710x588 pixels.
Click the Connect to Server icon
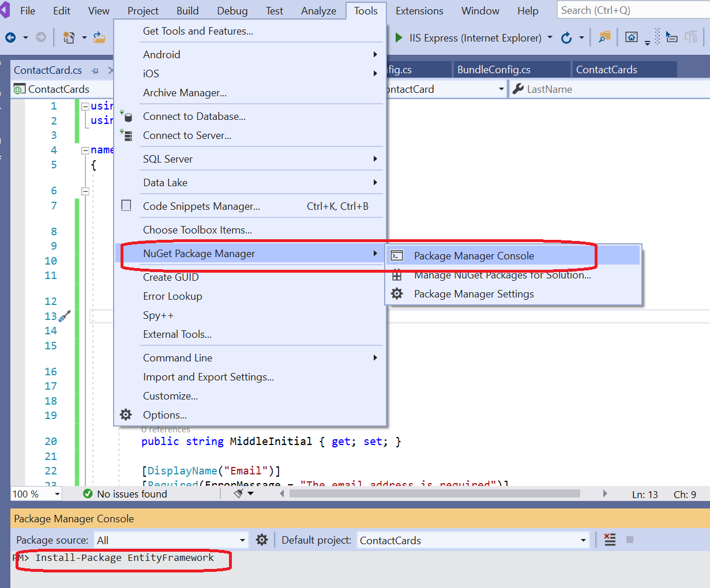pos(126,135)
